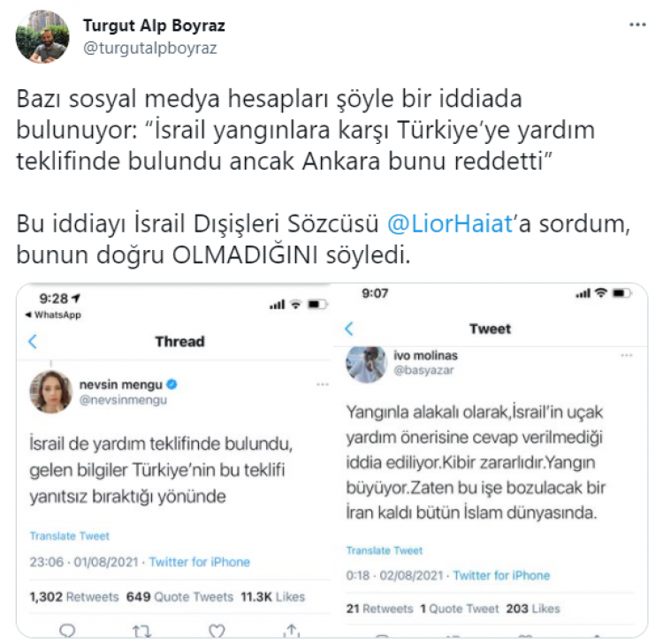
Task: Open ivo molinas avatar image
Action: tap(366, 364)
